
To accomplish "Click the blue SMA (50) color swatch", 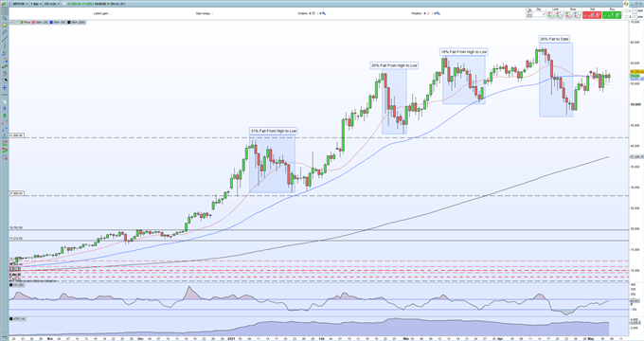I will click(x=51, y=22).
